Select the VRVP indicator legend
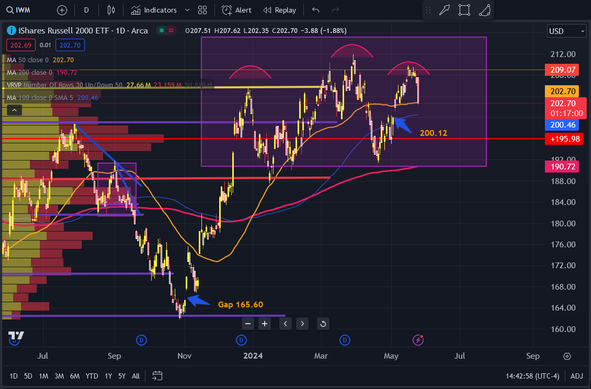 coord(109,85)
